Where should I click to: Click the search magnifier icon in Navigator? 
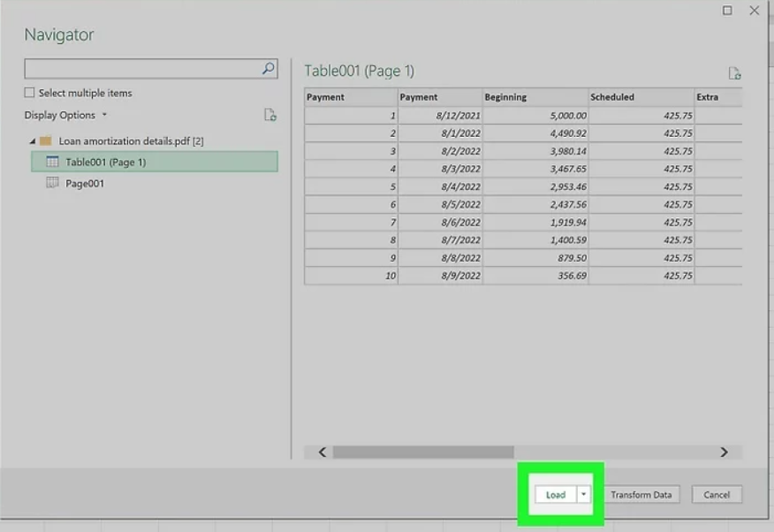coord(268,68)
